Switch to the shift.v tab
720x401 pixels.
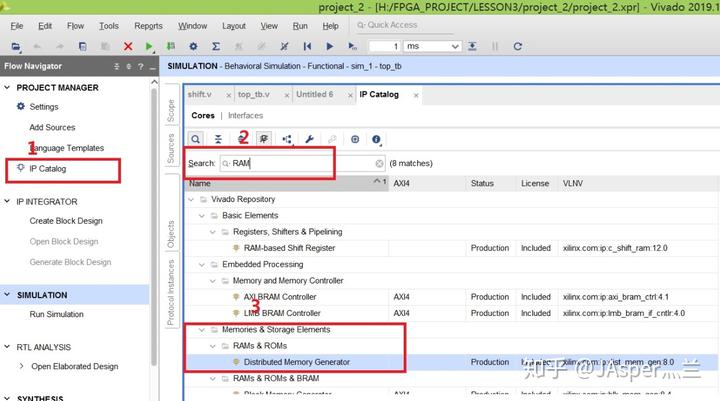(x=199, y=94)
